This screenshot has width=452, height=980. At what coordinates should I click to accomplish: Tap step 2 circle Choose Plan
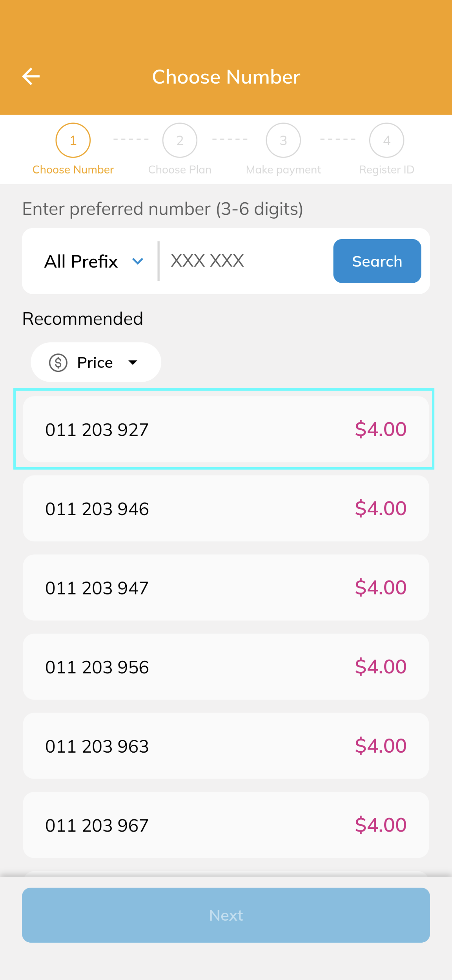tap(180, 140)
